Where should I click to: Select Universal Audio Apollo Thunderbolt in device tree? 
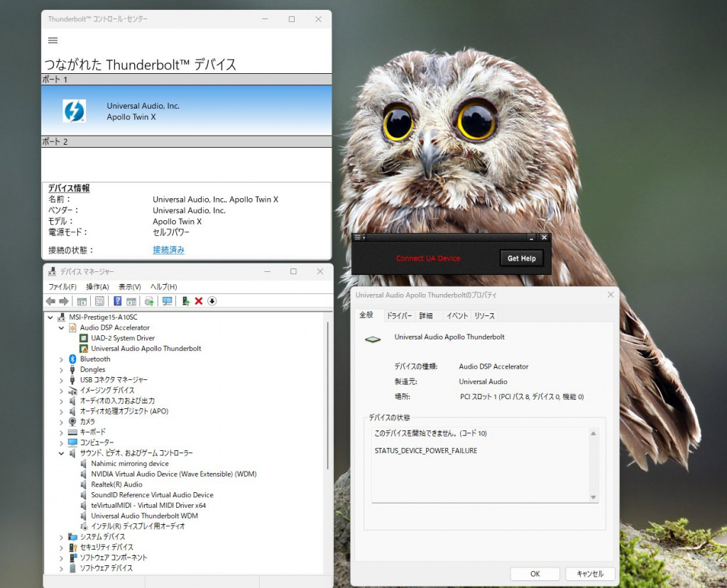tap(146, 349)
